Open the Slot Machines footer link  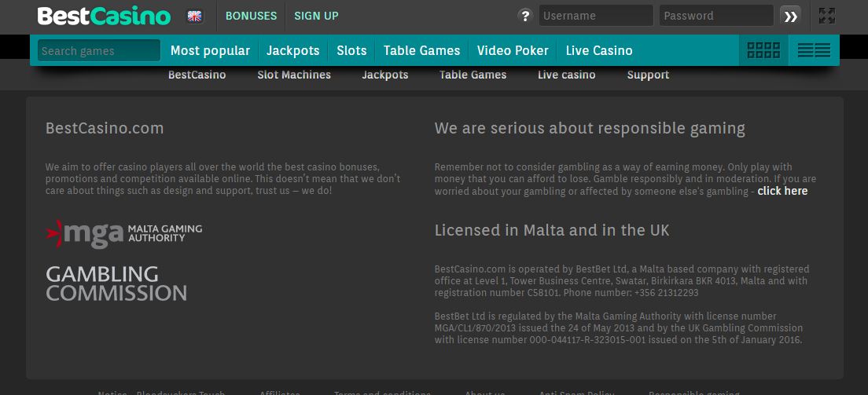click(294, 75)
